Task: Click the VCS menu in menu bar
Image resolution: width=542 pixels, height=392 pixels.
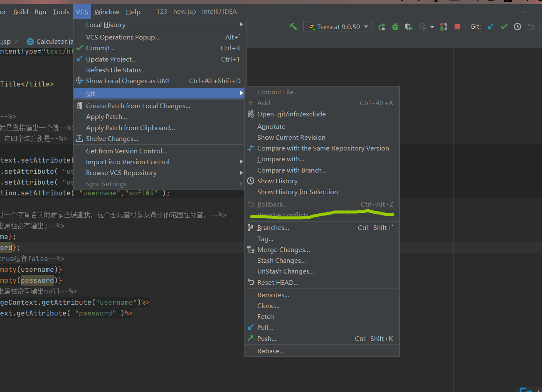Action: (82, 12)
